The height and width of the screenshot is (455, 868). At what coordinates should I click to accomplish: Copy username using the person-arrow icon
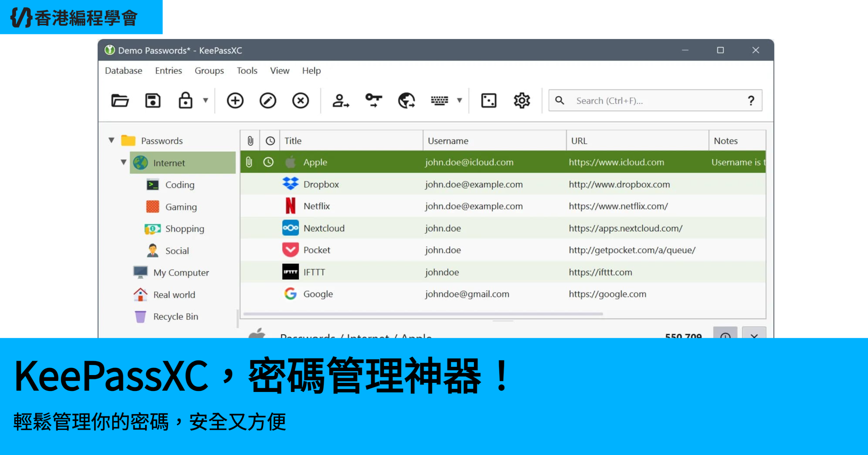[340, 101]
